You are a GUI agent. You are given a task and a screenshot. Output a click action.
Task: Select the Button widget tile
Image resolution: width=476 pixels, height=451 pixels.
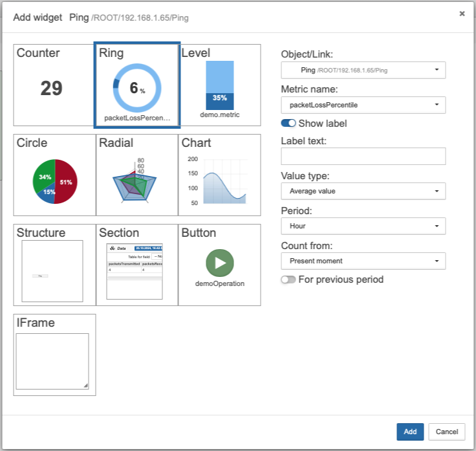(x=219, y=265)
